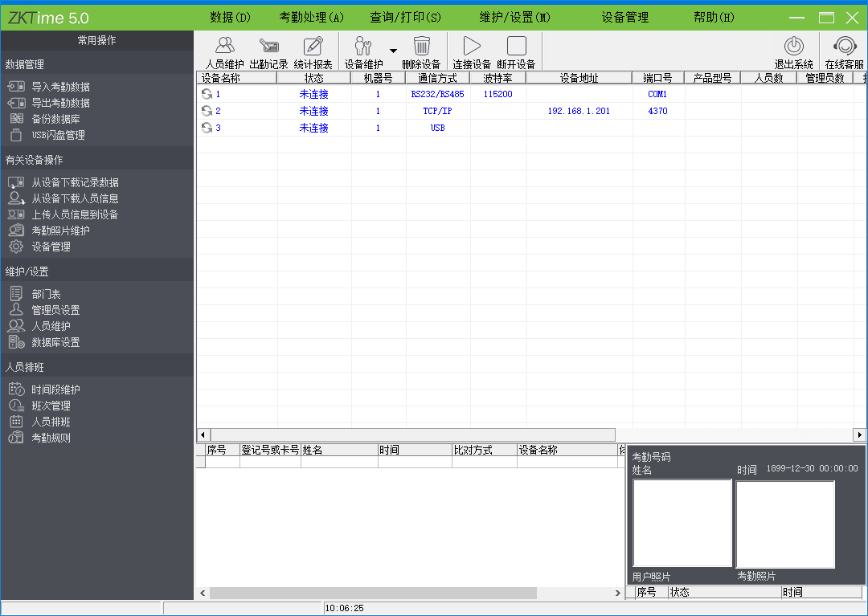Viewport: 868px width, 616px height.
Task: Open the 考勤处理(A) menu
Action: coord(311,17)
